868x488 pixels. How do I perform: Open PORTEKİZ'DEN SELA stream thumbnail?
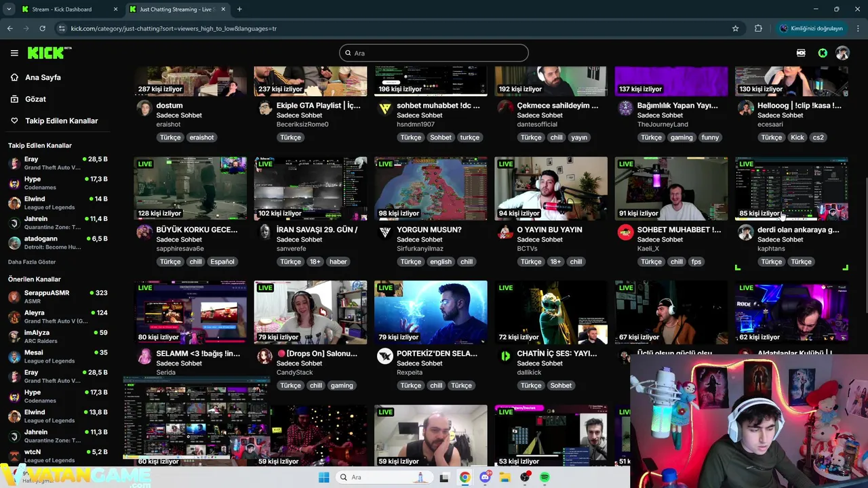point(431,312)
